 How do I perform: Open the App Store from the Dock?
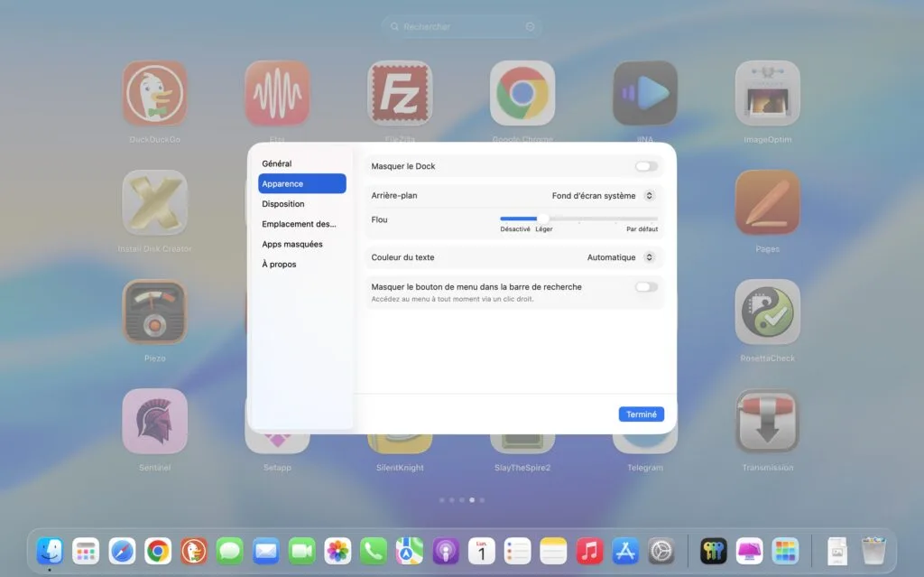(x=625, y=551)
